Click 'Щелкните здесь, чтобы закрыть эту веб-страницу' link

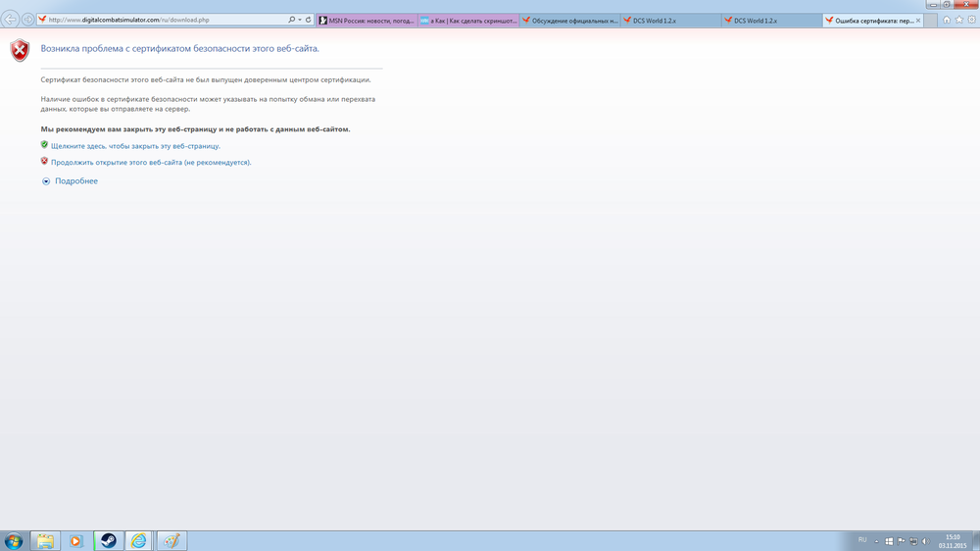click(x=135, y=146)
